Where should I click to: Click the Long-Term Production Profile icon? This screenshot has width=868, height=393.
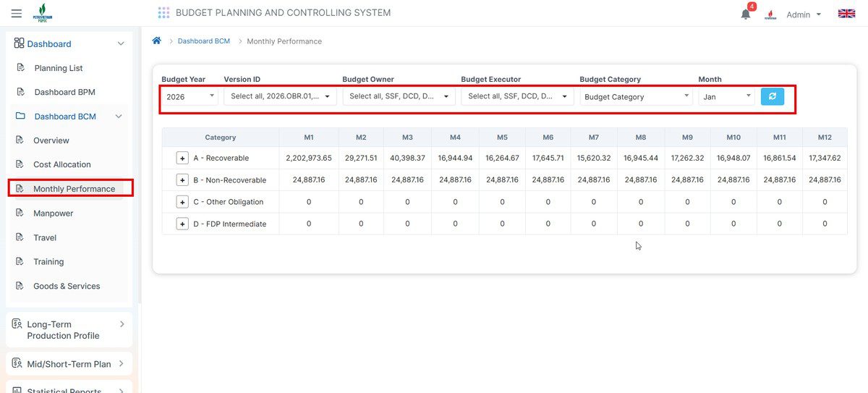17,324
